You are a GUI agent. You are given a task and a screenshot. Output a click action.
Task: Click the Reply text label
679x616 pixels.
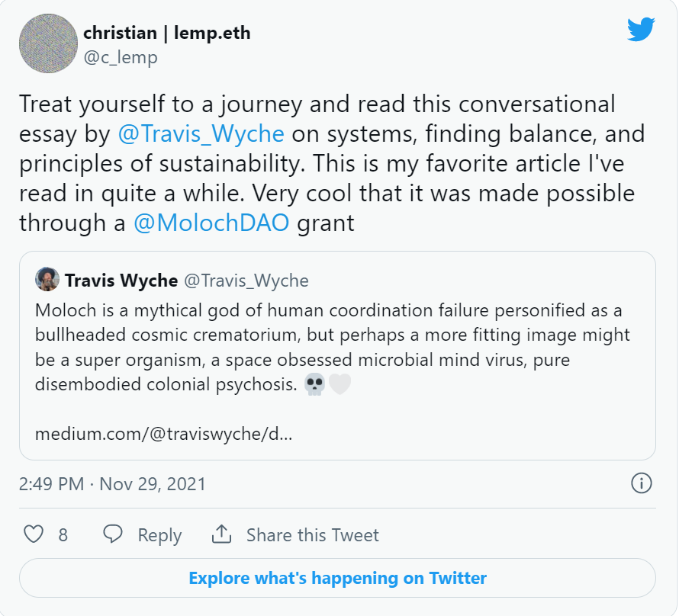pyautogui.click(x=159, y=535)
